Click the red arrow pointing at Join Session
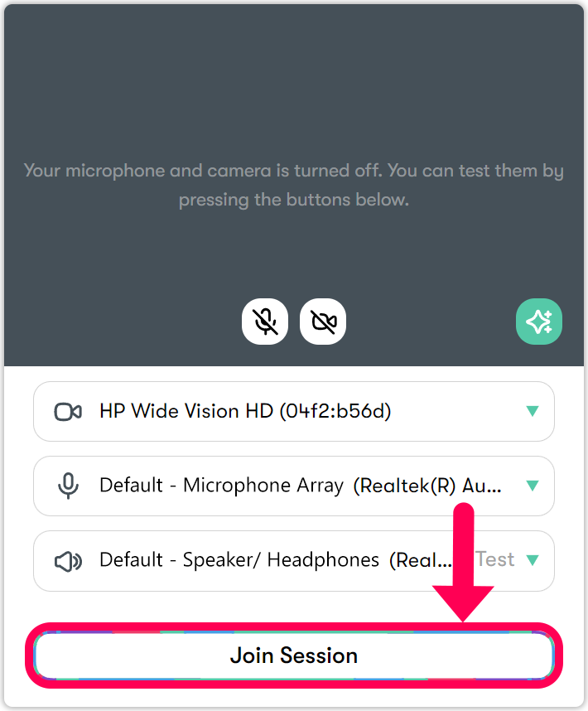 [x=463, y=563]
